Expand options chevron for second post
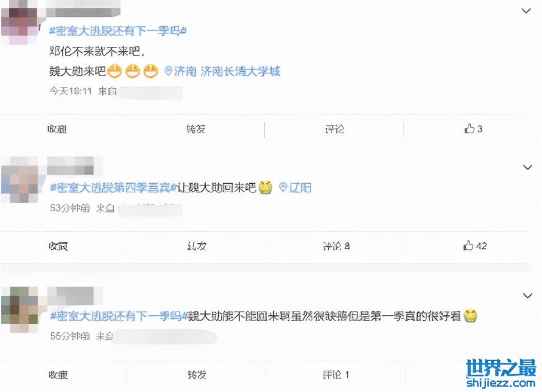Viewport: 542px width, 392px height. (527, 167)
